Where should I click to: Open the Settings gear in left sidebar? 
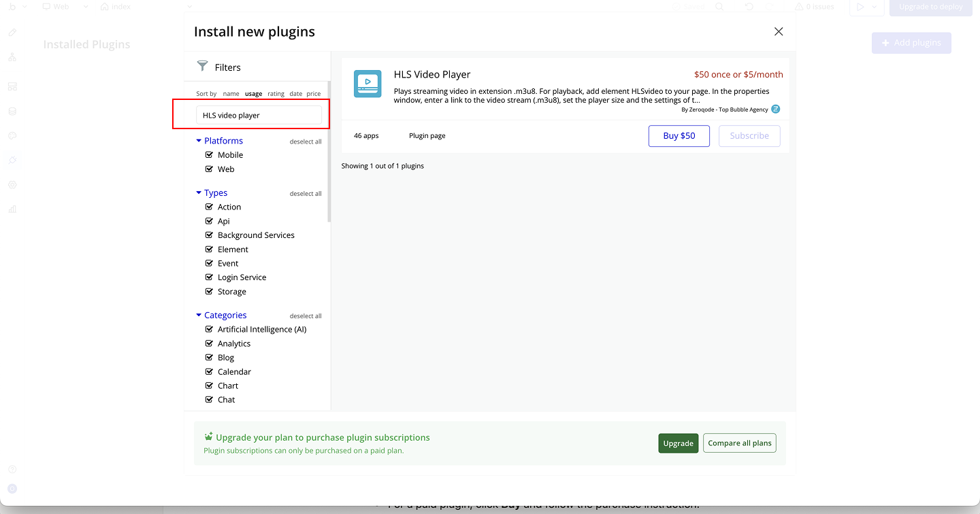pos(12,184)
